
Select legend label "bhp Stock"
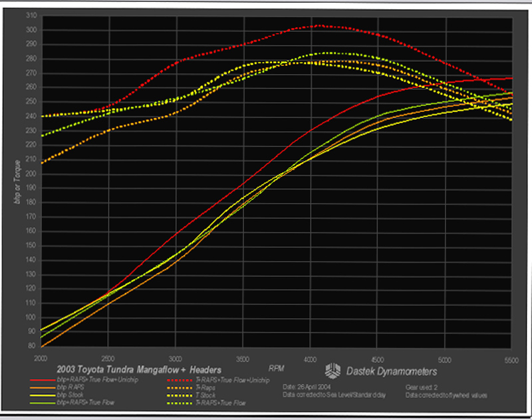pyautogui.click(x=70, y=395)
